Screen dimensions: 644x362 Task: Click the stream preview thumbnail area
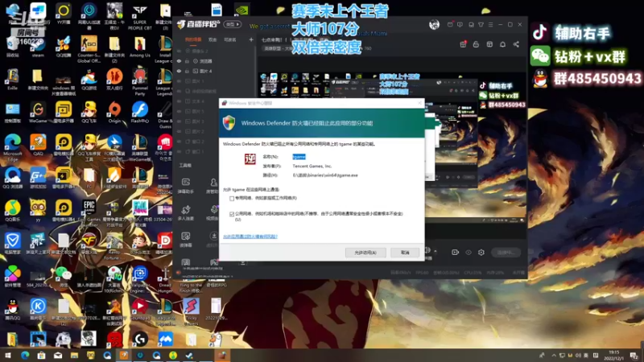393,148
